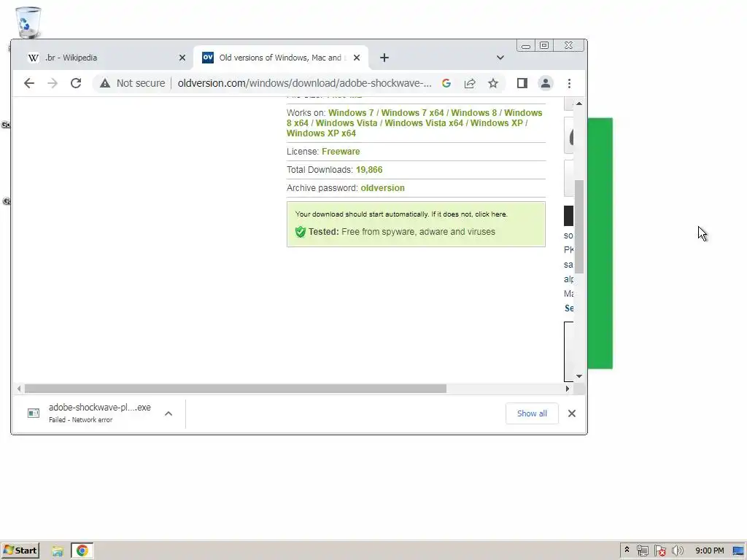
Task: Click the download 'click here' text
Action: coord(491,214)
